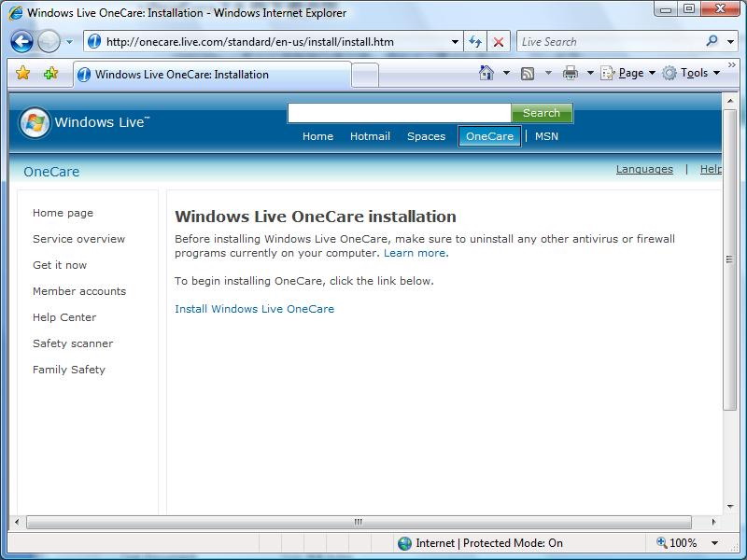Click "Internet | Protected Mode: On" status text

(x=489, y=543)
